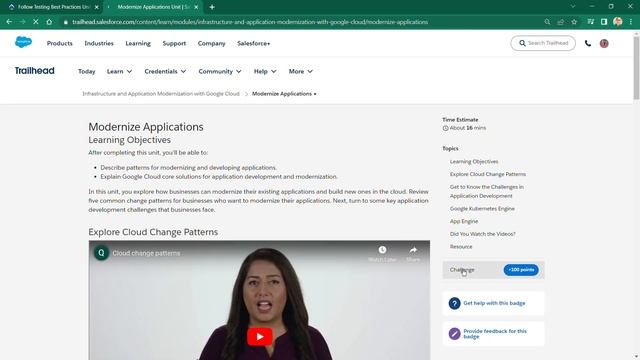Open Get help with this badge
640x360 pixels.
tap(494, 303)
